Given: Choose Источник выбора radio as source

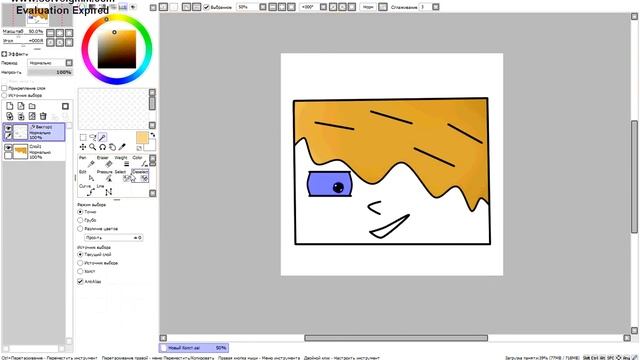Looking at the screenshot, I should point(80,263).
